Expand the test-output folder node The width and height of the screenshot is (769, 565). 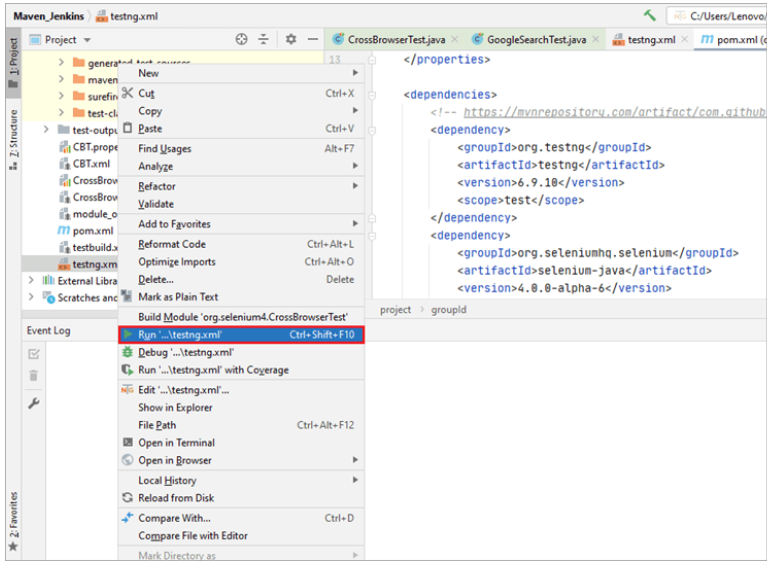pos(46,130)
